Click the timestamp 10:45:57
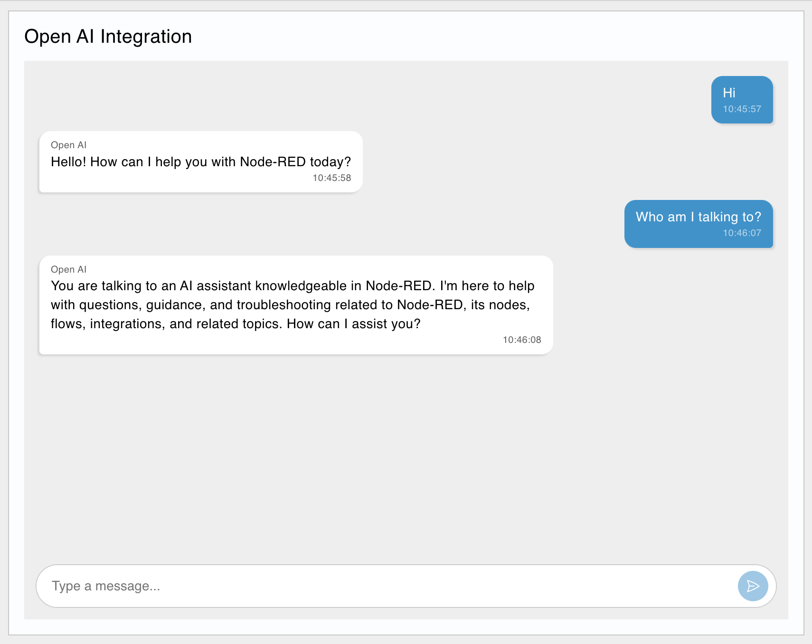Image resolution: width=812 pixels, height=644 pixels. pyautogui.click(x=742, y=109)
